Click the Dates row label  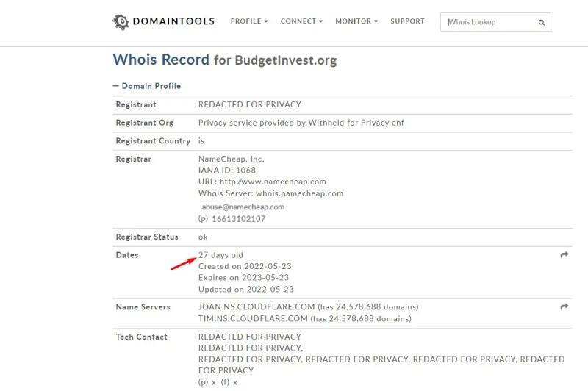pyautogui.click(x=127, y=255)
